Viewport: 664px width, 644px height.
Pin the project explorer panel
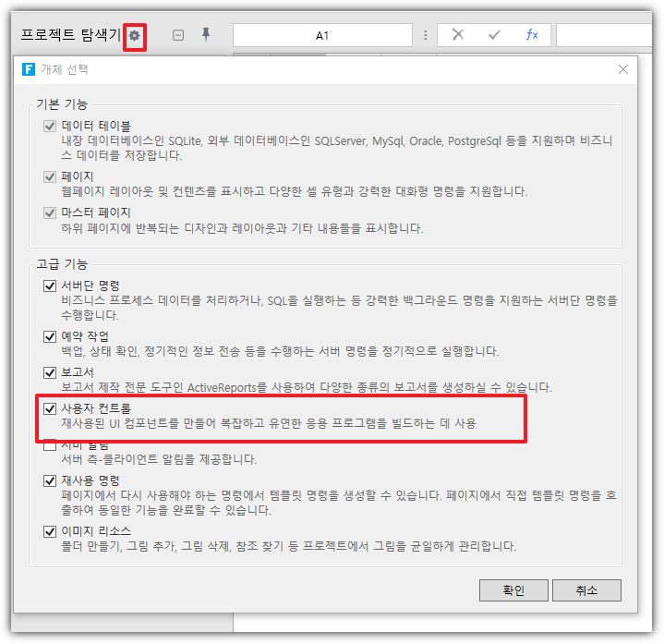pyautogui.click(x=206, y=34)
